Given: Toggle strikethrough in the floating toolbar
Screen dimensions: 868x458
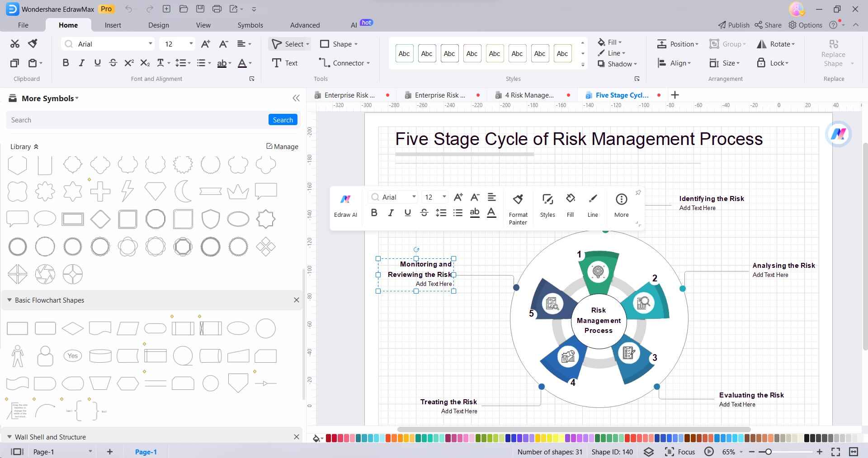Looking at the screenshot, I should point(424,213).
